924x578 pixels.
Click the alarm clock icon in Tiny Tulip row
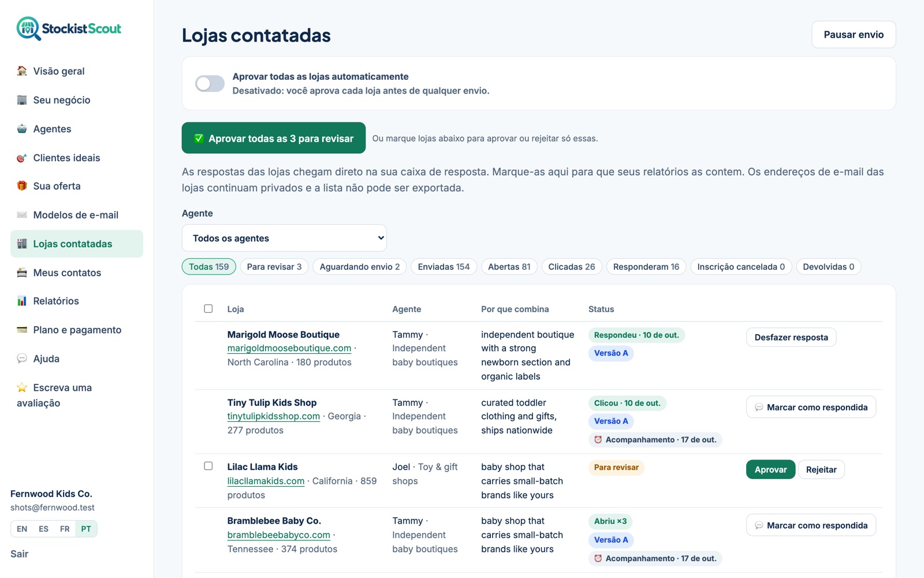click(x=598, y=440)
